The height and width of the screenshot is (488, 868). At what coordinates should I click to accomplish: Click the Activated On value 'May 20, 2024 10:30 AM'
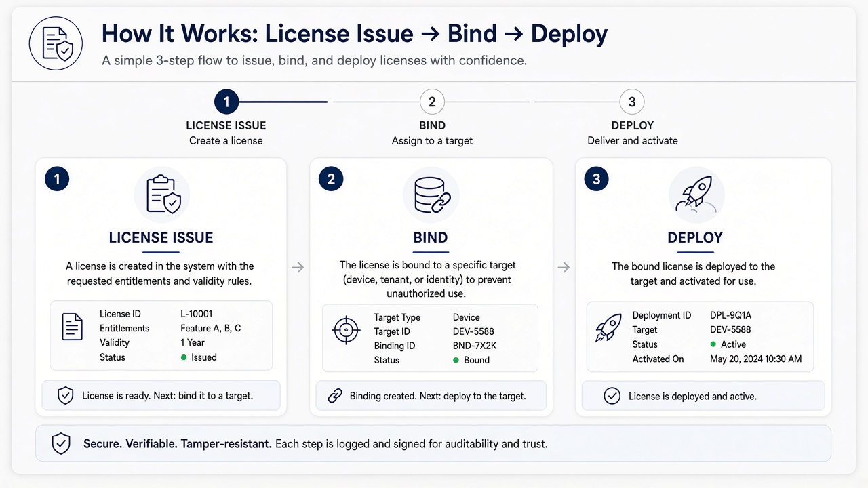coord(756,359)
